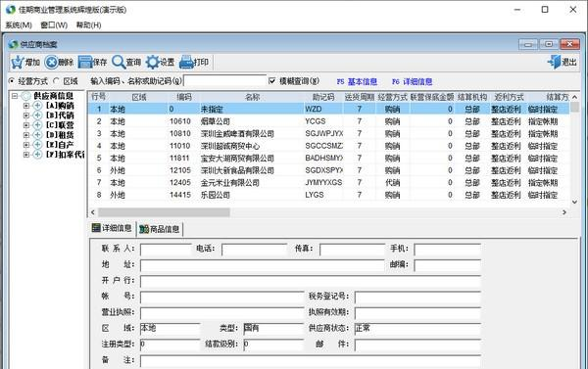This screenshot has width=588, height=369.
Task: Sort by the 经营方式 column header
Action: click(x=392, y=97)
